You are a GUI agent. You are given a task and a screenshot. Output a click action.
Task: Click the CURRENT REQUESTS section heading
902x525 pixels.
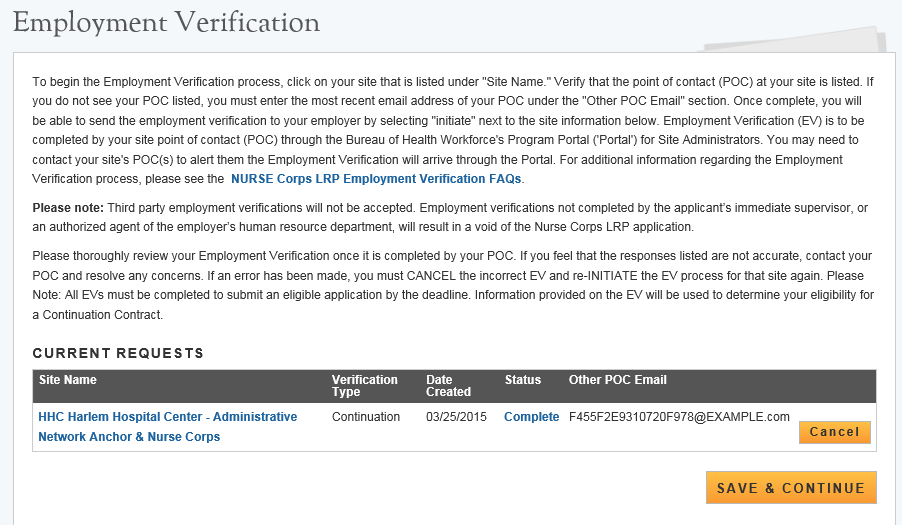[x=118, y=353]
